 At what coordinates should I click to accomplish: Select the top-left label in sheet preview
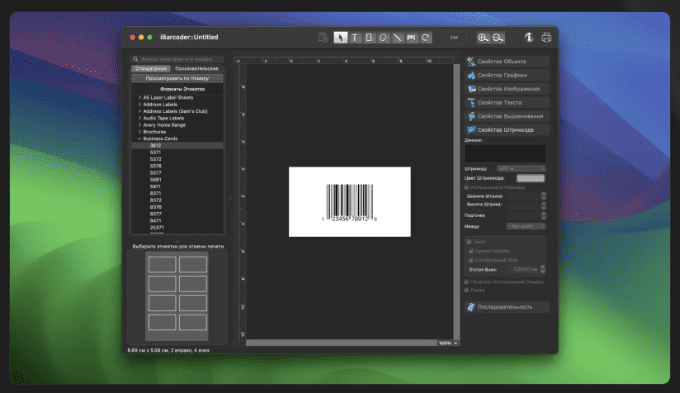(x=162, y=264)
